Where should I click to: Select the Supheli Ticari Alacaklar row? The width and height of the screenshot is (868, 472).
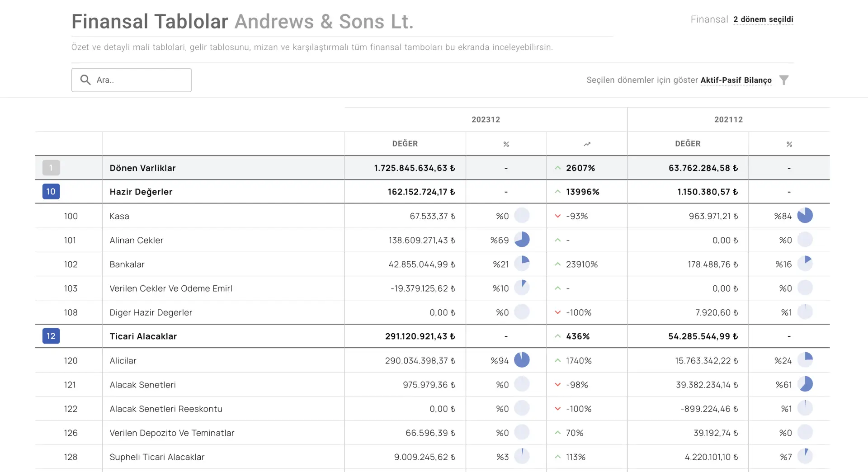pyautogui.click(x=157, y=457)
